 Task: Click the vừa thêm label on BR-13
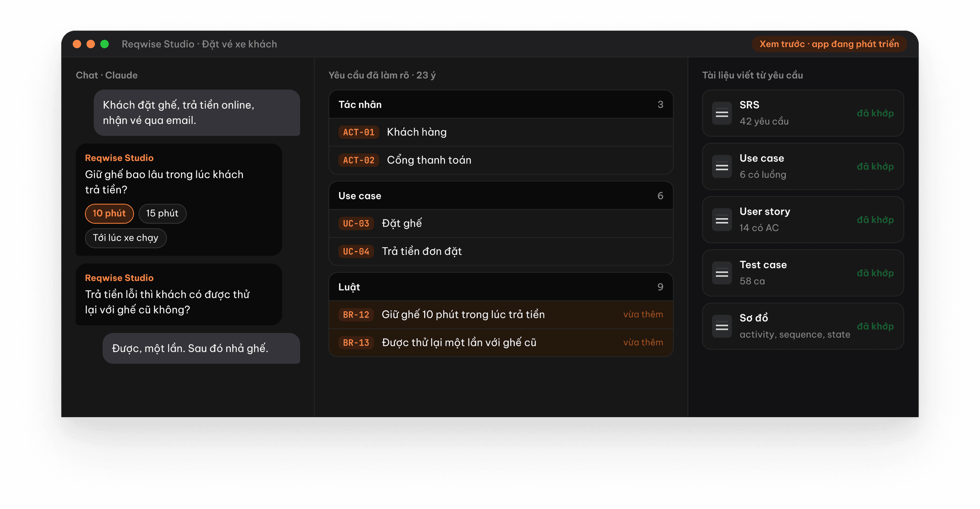point(643,342)
